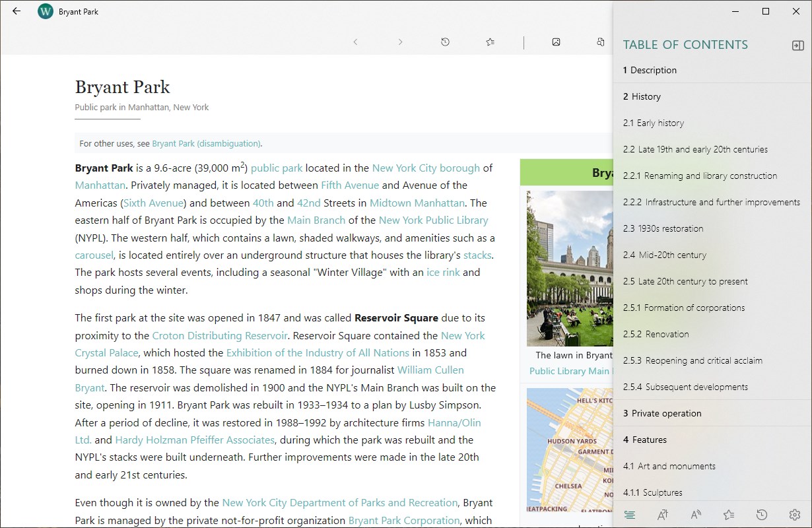
Task: Follow the carousel link
Action: click(94, 255)
